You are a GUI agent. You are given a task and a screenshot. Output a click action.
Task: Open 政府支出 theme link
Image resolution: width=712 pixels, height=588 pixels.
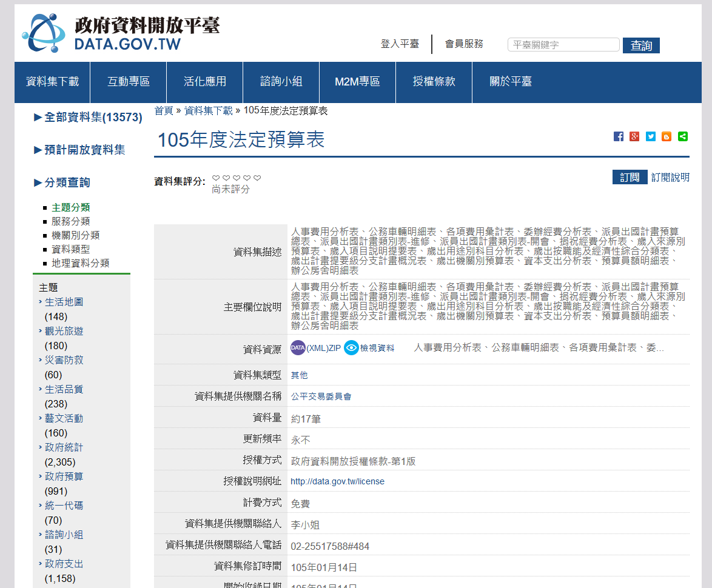coord(64,564)
